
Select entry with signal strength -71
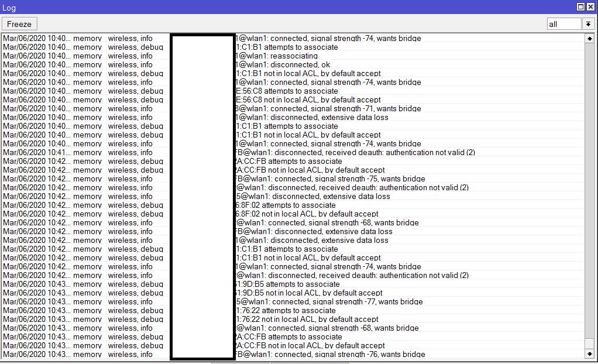tap(293, 109)
